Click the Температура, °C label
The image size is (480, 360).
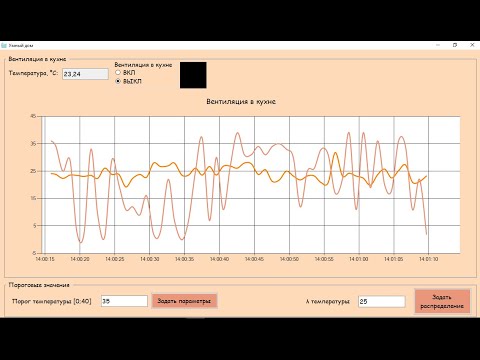33,73
